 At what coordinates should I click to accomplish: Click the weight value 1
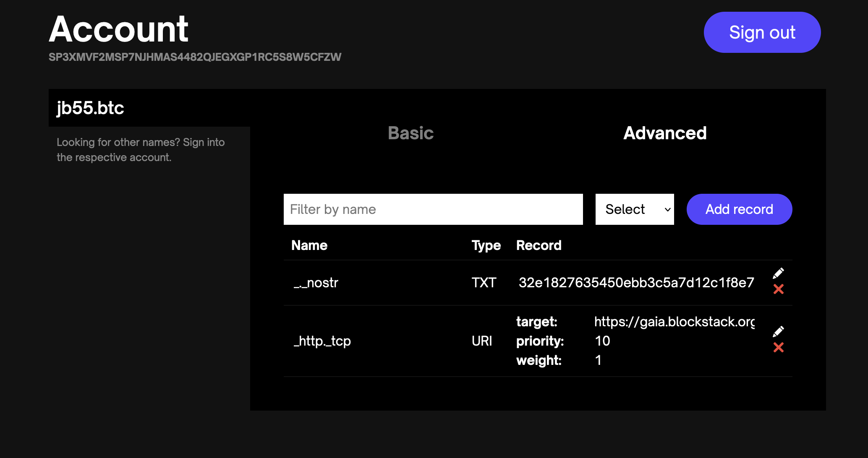tap(598, 360)
